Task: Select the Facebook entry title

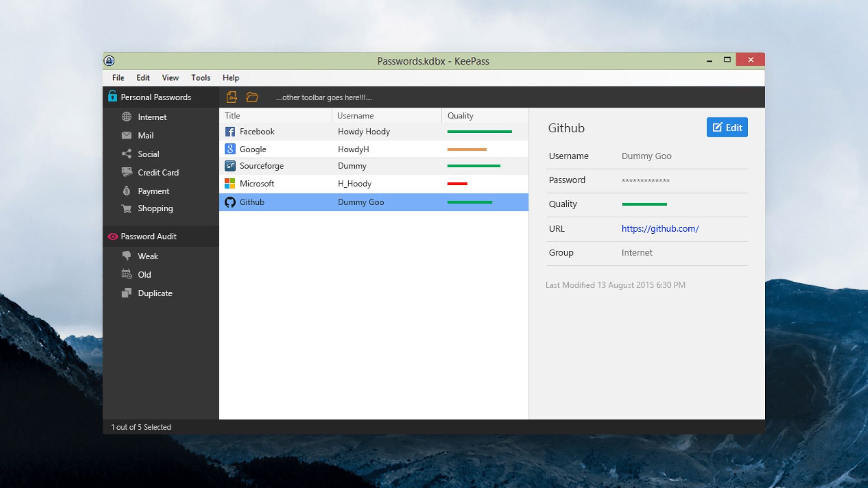Action: (257, 131)
